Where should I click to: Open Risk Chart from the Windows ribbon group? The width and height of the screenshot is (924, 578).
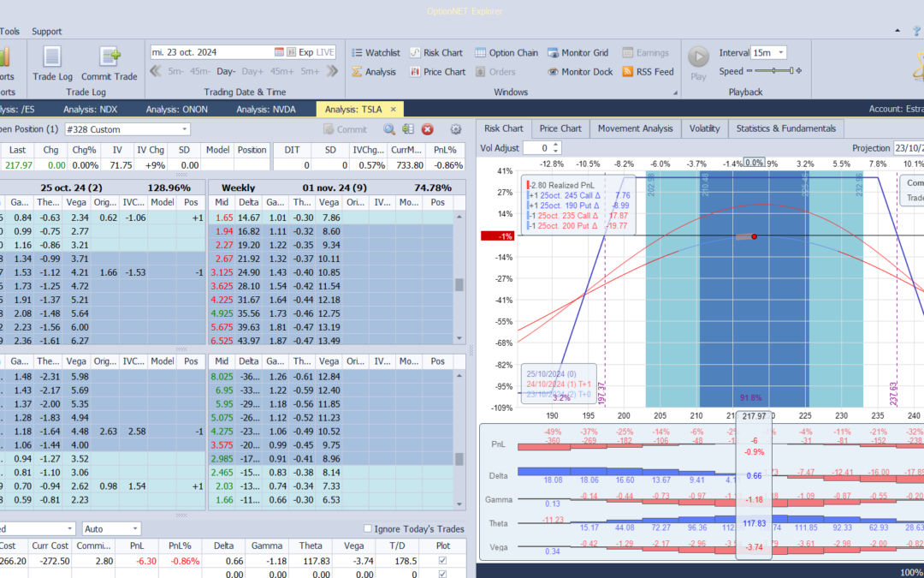tap(436, 52)
